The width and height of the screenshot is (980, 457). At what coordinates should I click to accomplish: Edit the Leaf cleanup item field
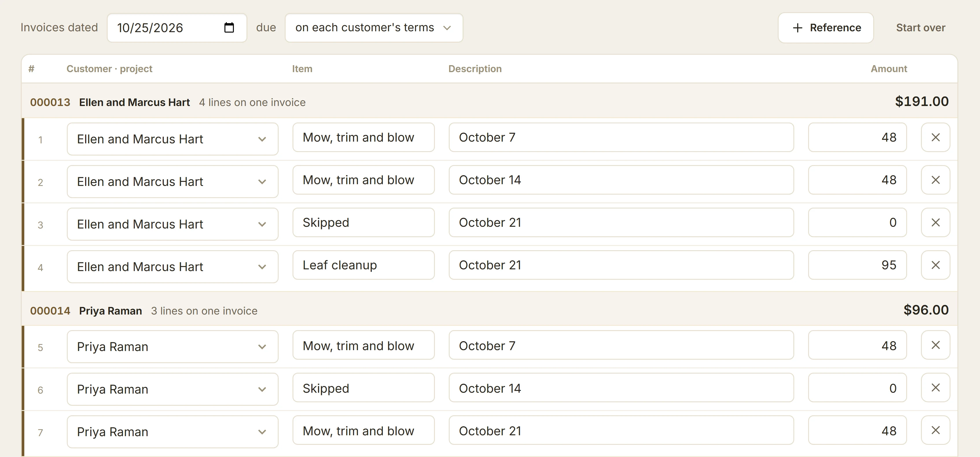[363, 266]
